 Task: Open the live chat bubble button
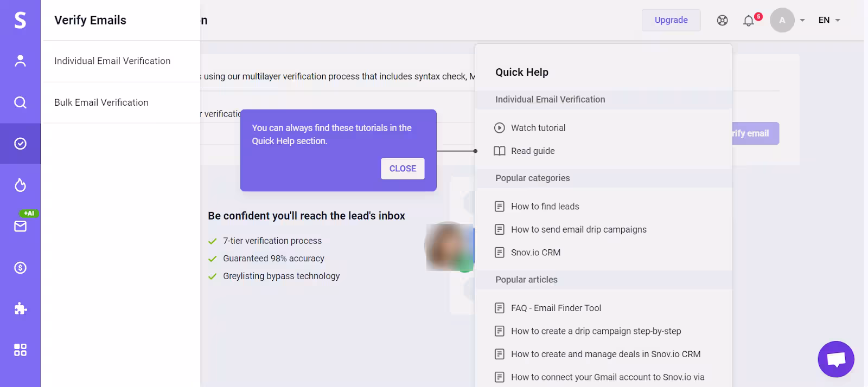[x=835, y=359]
